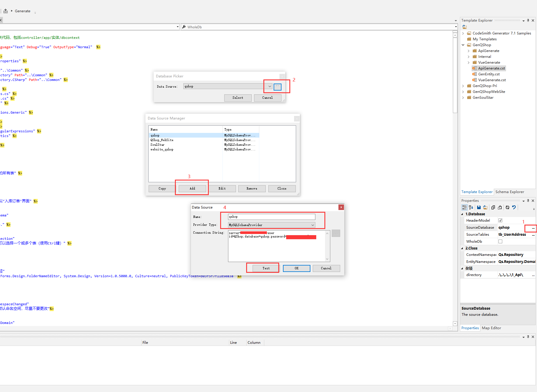The height and width of the screenshot is (392, 537).
Task: Switch to the Schema Explorer tab
Action: click(x=510, y=192)
